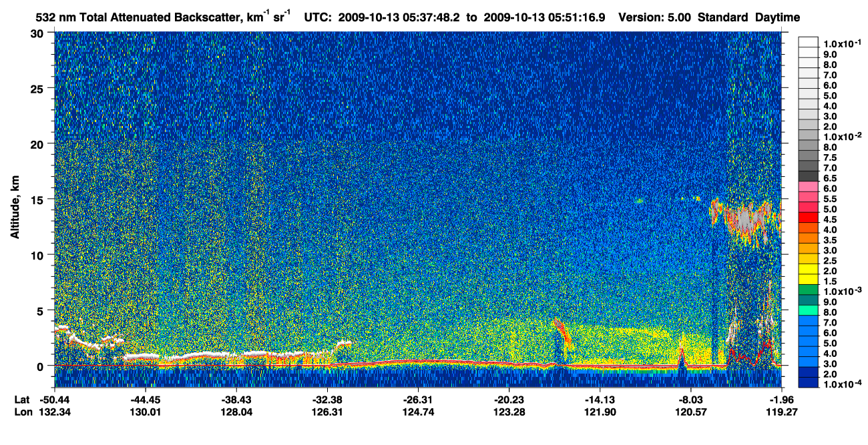Screen dimensions: 868x445
Task: Pick the yellow swatch labeled 1.5
Action: (809, 280)
